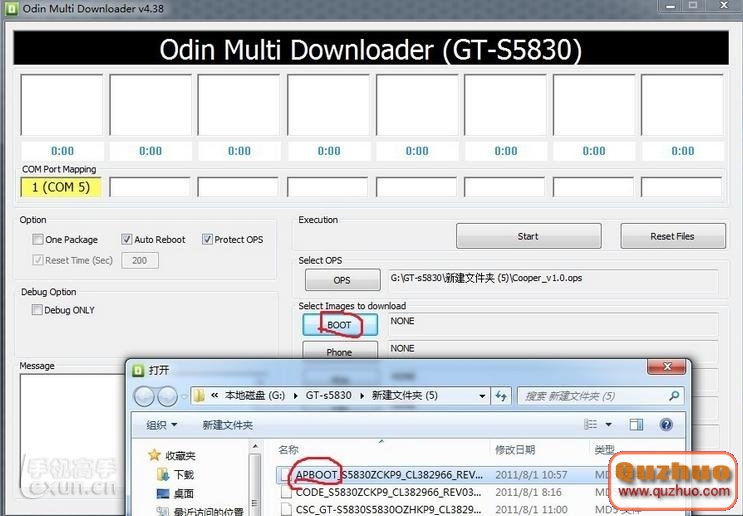Click the view mode icon in the dialog toolbar
Image resolution: width=743 pixels, height=516 pixels.
(590, 425)
